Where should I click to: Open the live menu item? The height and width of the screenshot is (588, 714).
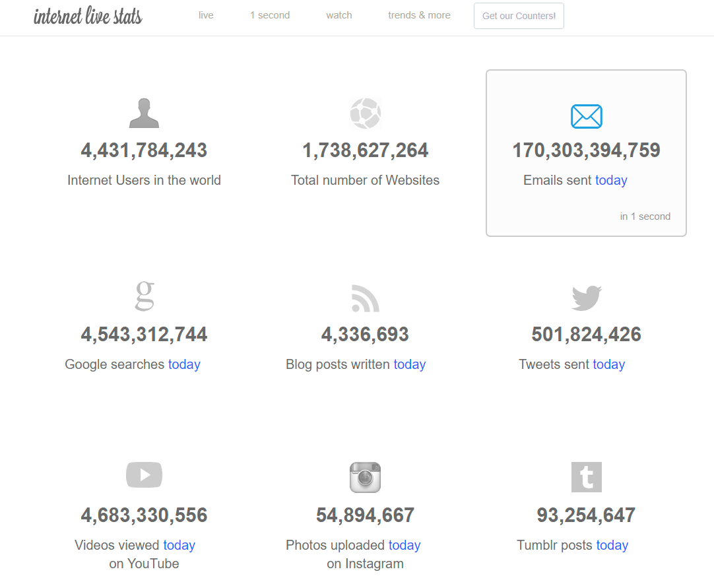pos(206,15)
